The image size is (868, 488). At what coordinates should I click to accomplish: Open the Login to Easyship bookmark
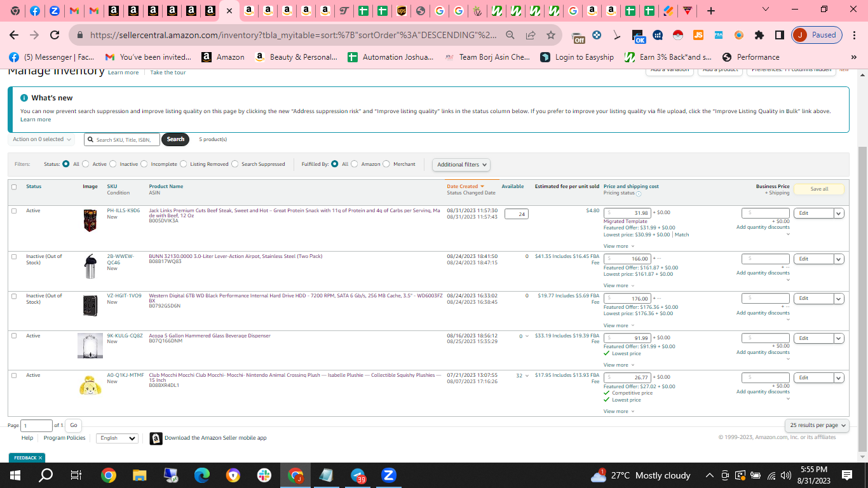tap(577, 57)
